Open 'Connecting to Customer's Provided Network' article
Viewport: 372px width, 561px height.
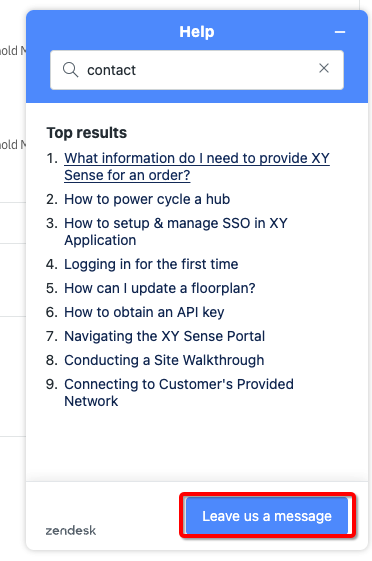click(179, 392)
